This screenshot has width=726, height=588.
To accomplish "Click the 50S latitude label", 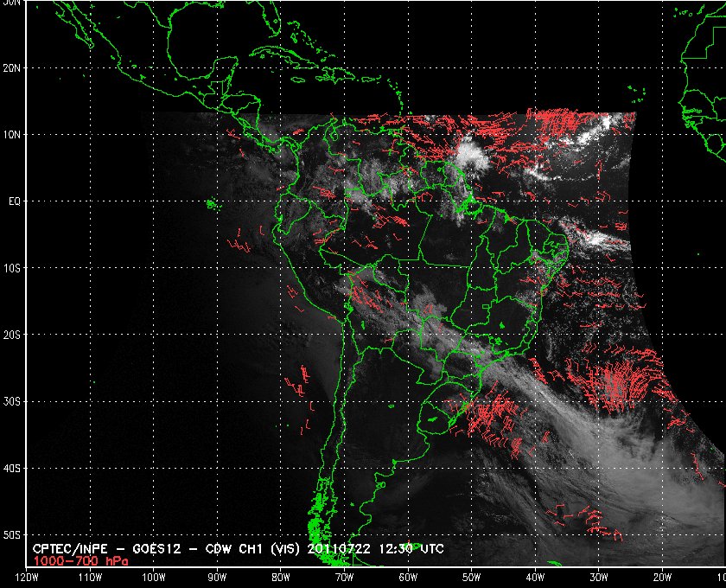I will [11, 535].
